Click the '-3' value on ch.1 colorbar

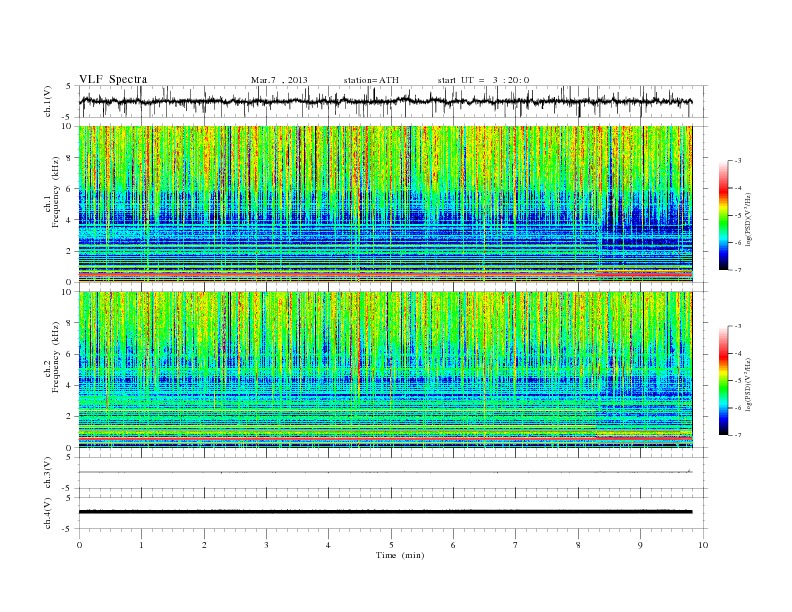click(x=737, y=161)
